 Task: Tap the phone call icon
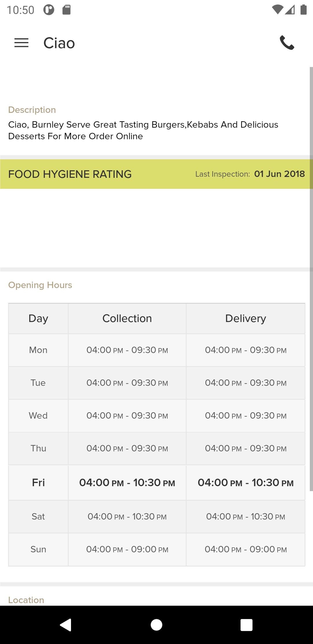coord(287,43)
